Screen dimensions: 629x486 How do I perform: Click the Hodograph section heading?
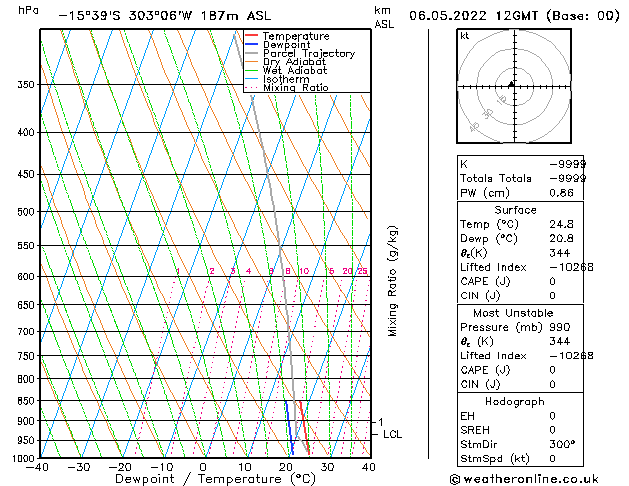point(515,402)
